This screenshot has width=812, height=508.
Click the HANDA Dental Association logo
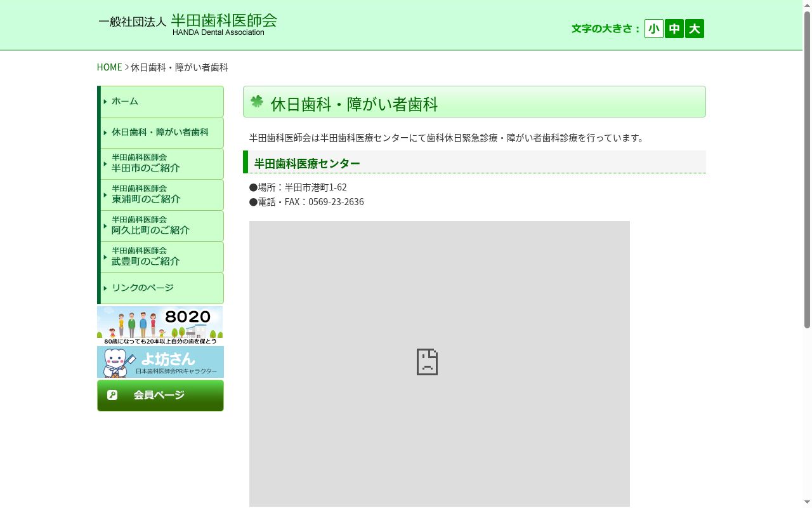click(x=188, y=25)
